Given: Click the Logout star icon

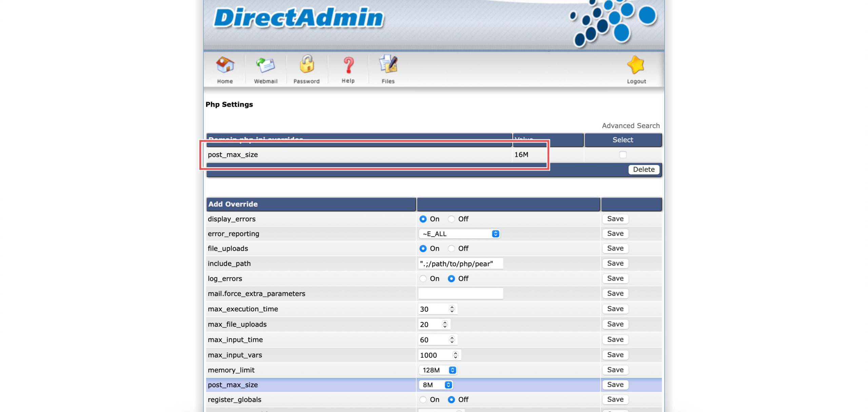Looking at the screenshot, I should coord(636,65).
